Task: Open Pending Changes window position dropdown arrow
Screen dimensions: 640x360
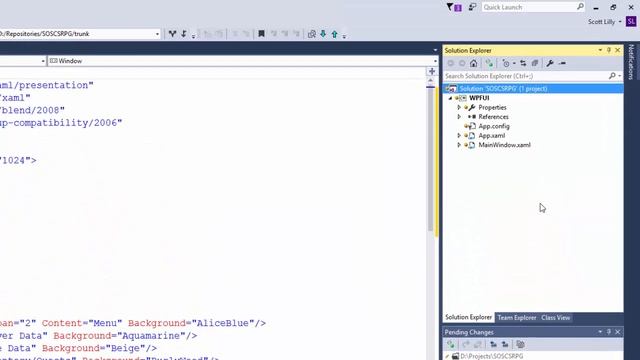Action: [x=600, y=332]
